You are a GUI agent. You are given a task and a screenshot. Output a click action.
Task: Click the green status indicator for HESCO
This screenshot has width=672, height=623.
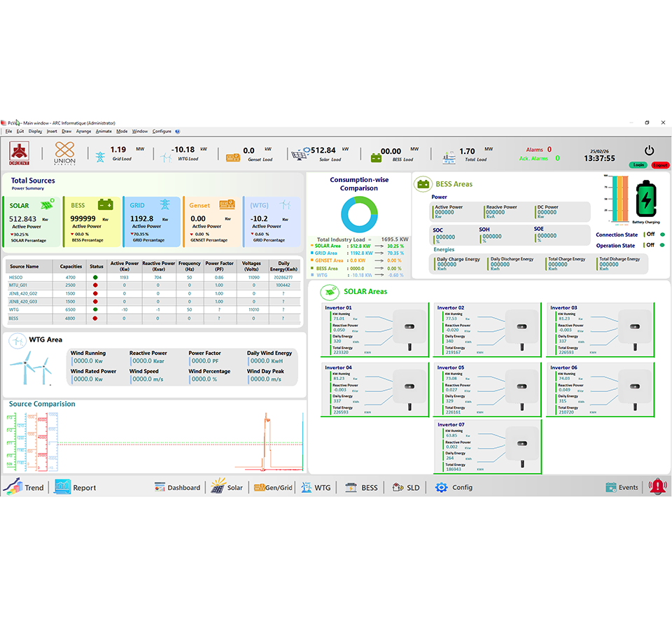coord(98,277)
